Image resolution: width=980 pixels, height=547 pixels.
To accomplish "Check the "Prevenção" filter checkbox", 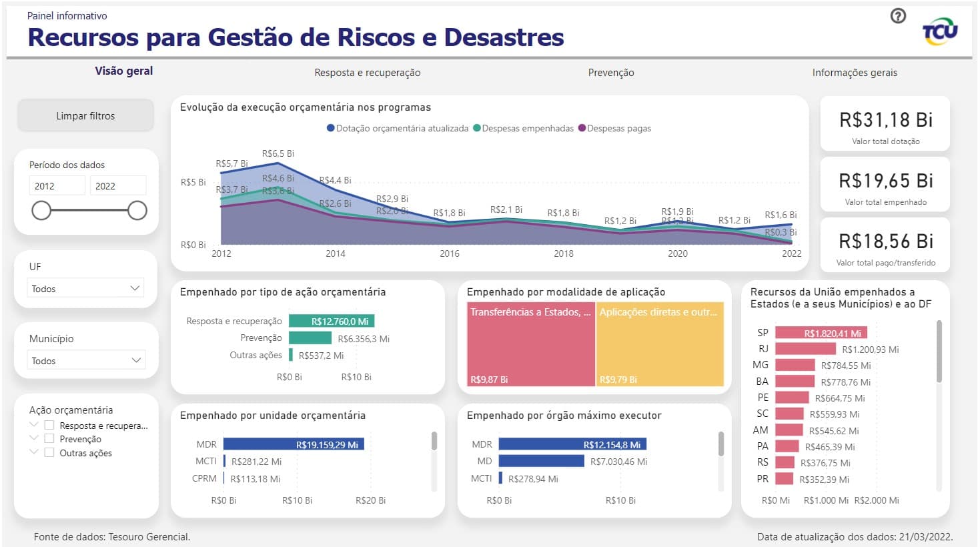I will [x=49, y=438].
